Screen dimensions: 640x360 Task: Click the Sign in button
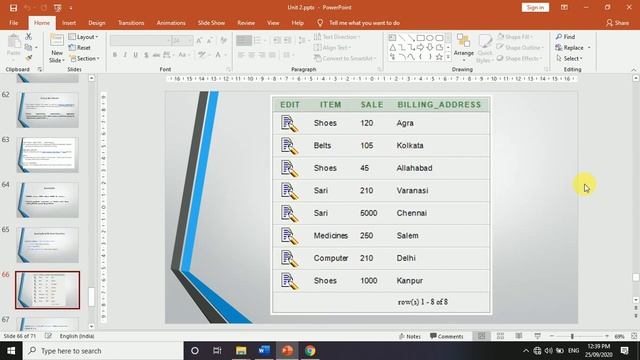coord(535,7)
